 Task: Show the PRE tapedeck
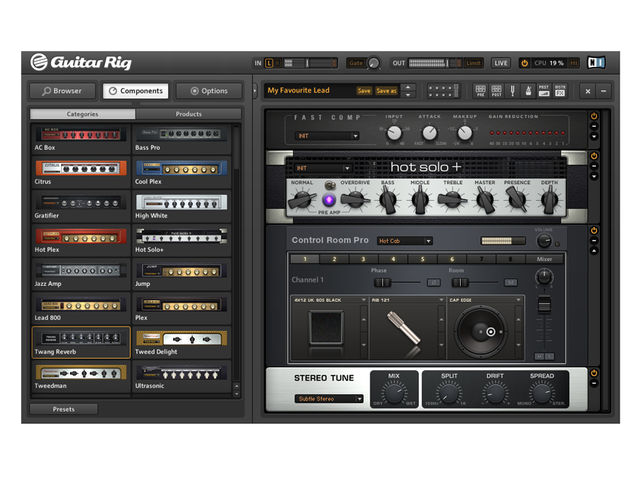point(480,91)
